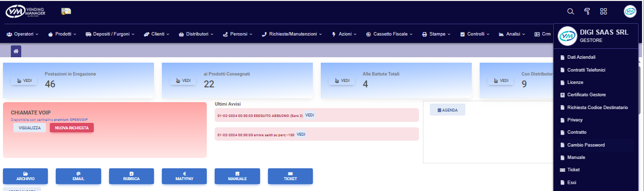Click the document icon beside Licenze

(562, 82)
